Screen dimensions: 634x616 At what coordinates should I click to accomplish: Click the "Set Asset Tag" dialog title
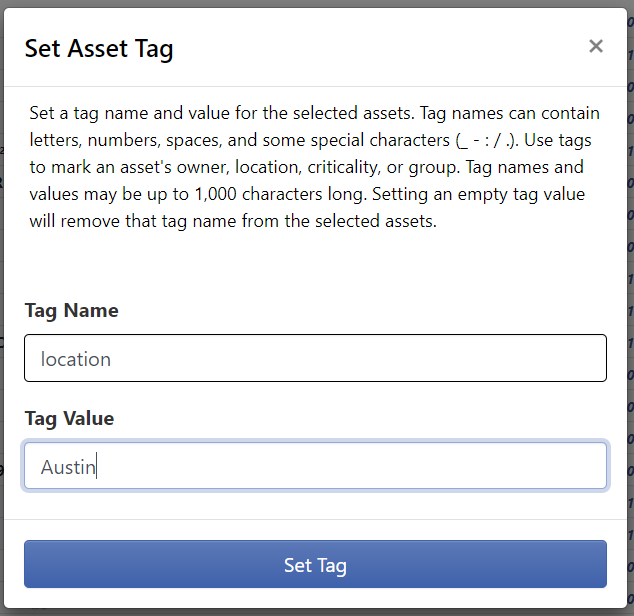(99, 48)
